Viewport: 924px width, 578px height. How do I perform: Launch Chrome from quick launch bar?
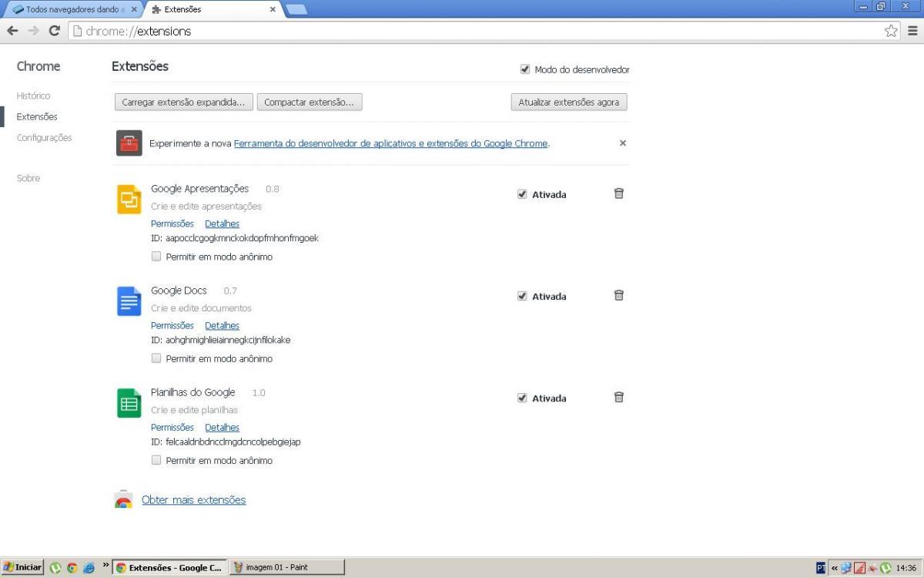[x=72, y=568]
